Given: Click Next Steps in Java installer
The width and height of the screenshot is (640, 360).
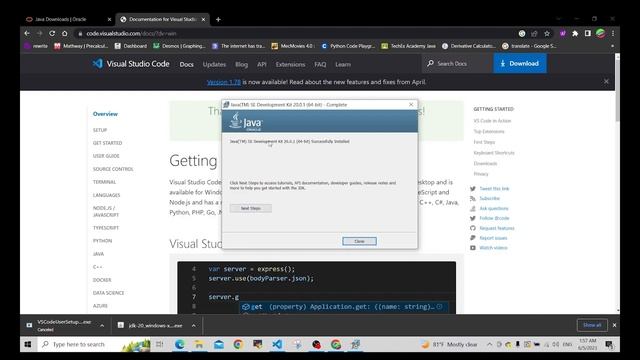Looking at the screenshot, I should pos(251,208).
